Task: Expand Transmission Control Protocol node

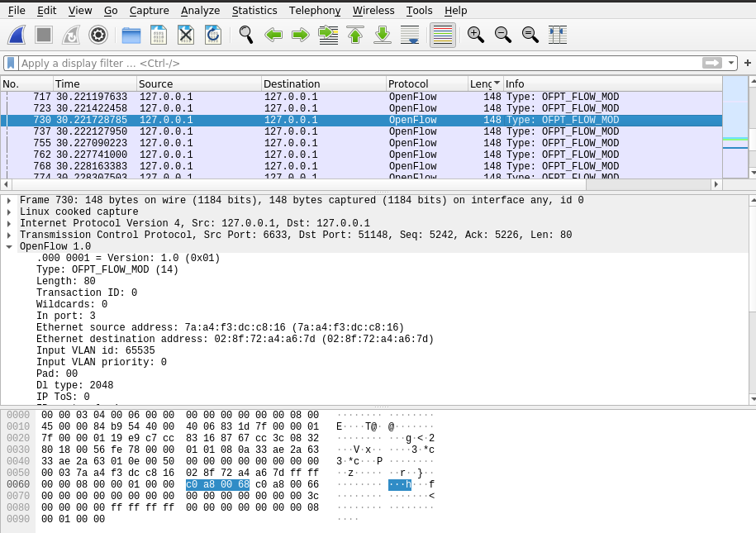Action: coord(9,235)
